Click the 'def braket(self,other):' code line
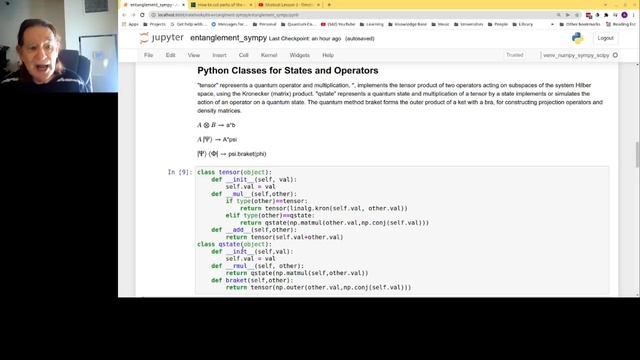The width and height of the screenshot is (640, 360). coord(252,280)
